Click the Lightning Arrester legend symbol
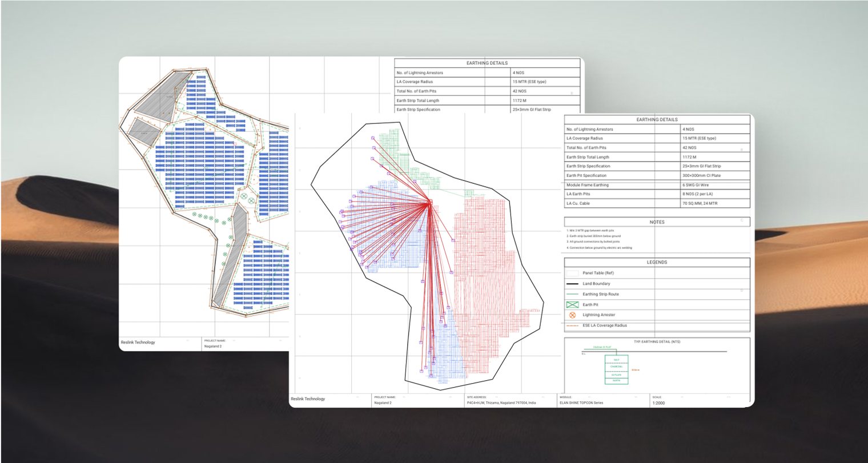The height and width of the screenshot is (463, 868). tap(572, 315)
